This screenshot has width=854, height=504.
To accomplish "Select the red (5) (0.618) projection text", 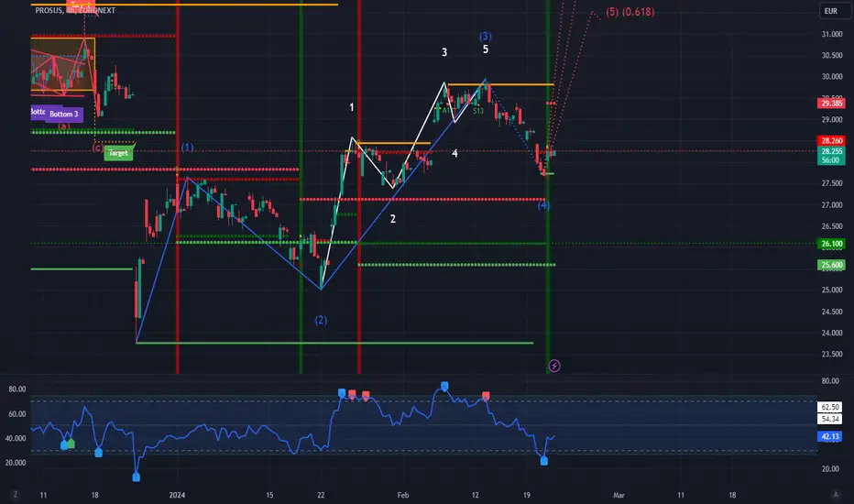I will 630,11.
